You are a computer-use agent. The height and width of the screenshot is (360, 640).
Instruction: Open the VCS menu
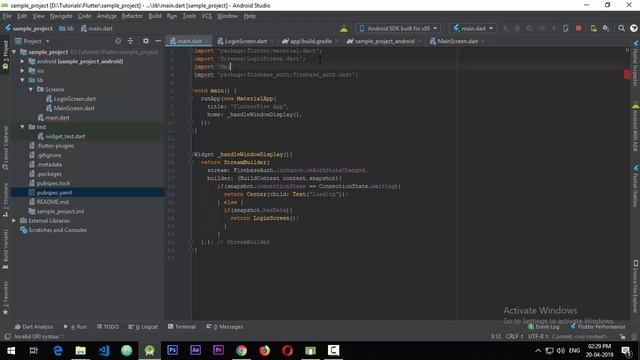point(207,16)
